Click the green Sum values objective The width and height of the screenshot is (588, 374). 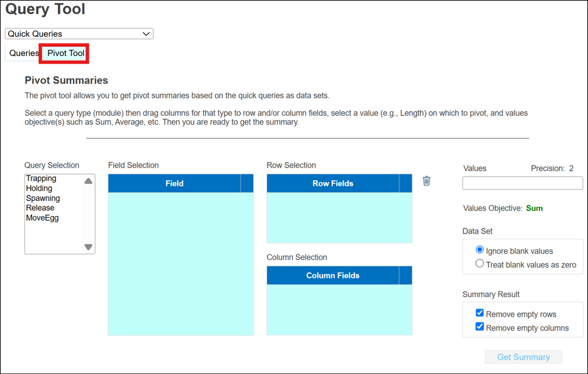534,208
